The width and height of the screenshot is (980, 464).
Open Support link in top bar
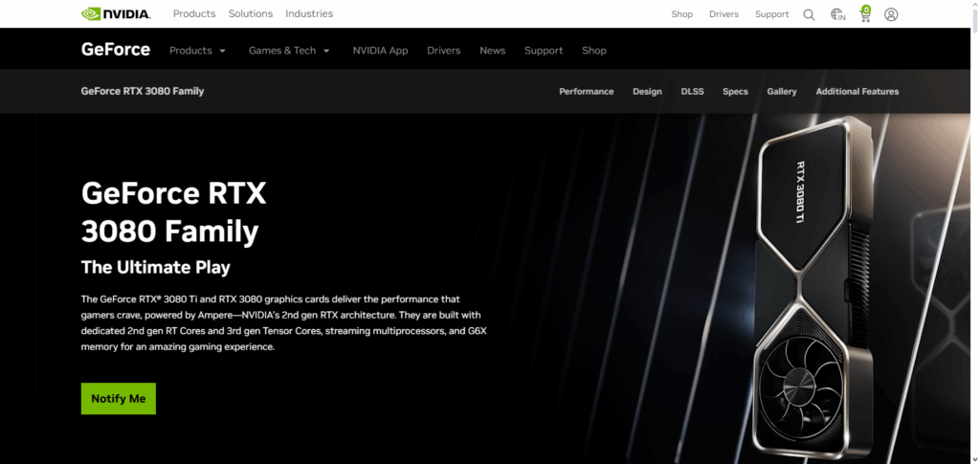(772, 13)
